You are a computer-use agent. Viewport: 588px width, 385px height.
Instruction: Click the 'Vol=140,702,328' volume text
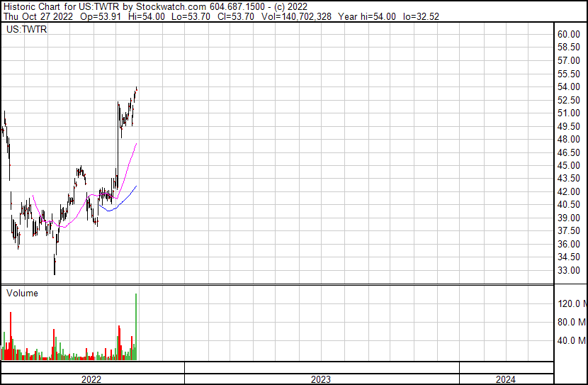(296, 16)
